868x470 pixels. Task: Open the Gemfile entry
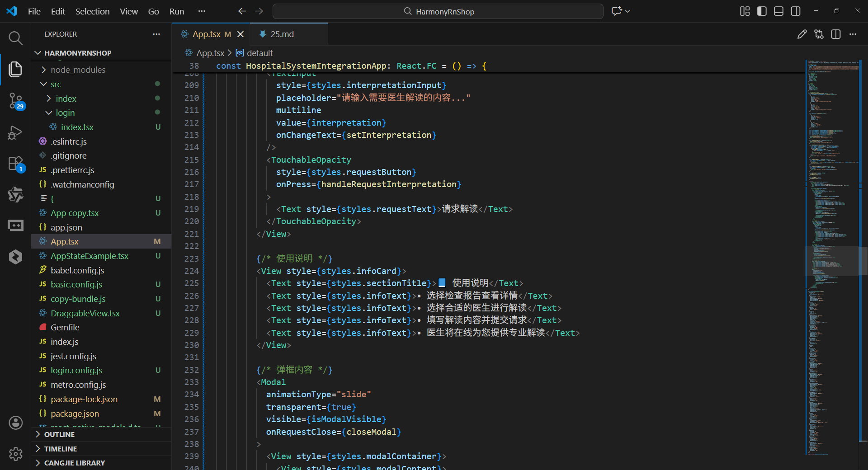click(x=101, y=327)
